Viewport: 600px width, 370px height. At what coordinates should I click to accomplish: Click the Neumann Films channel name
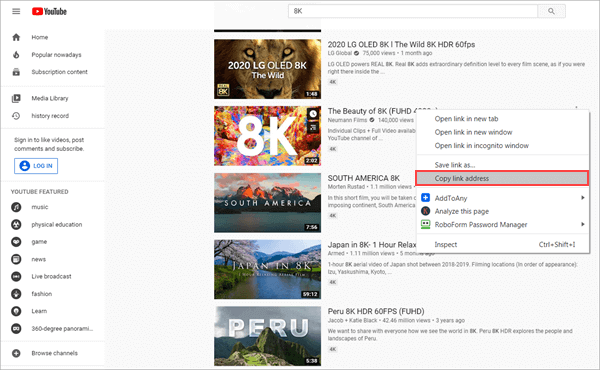[347, 120]
